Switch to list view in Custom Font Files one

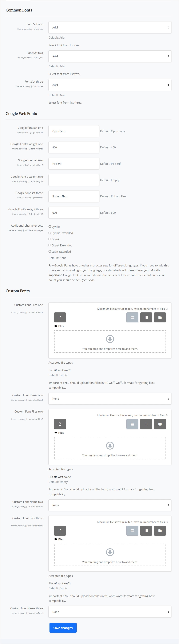click(146, 317)
